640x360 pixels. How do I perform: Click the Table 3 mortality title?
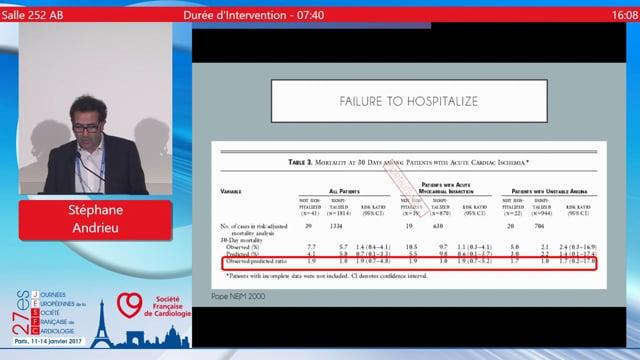tap(408, 162)
